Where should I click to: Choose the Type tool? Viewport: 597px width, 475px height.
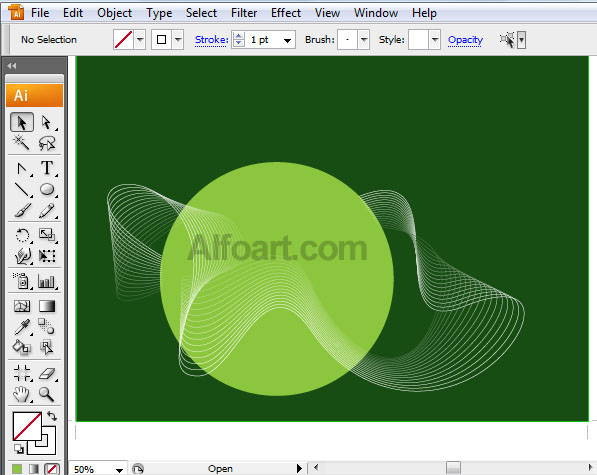coord(47,168)
